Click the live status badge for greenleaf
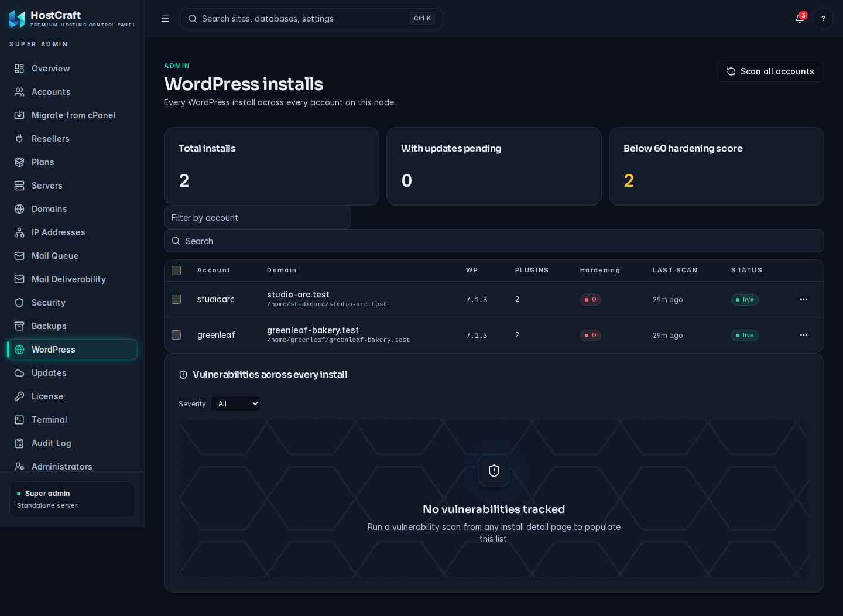The width and height of the screenshot is (843, 616). pyautogui.click(x=745, y=335)
